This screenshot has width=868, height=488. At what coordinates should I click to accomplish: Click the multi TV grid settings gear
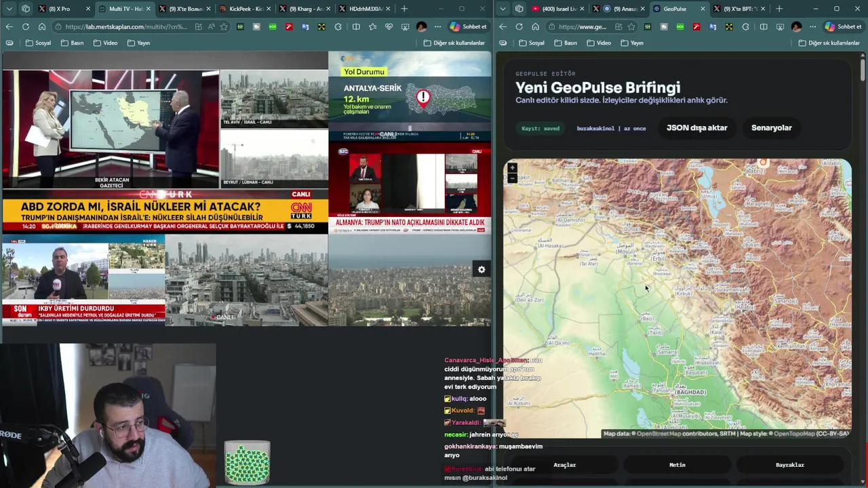pyautogui.click(x=481, y=269)
